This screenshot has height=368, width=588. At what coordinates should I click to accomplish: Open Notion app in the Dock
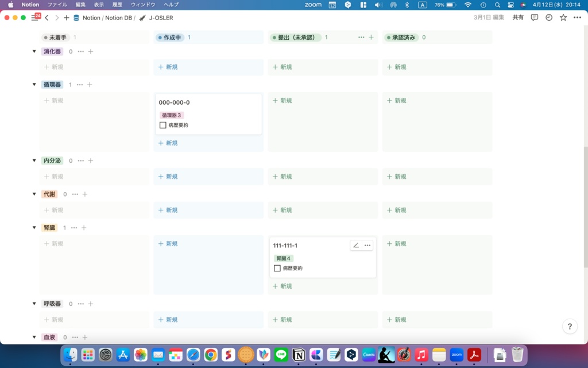point(299,354)
